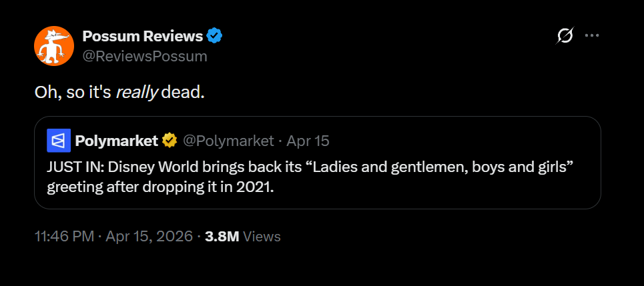
Task: Click the line "greeting after dropping it in 2021."
Action: pyautogui.click(x=160, y=186)
